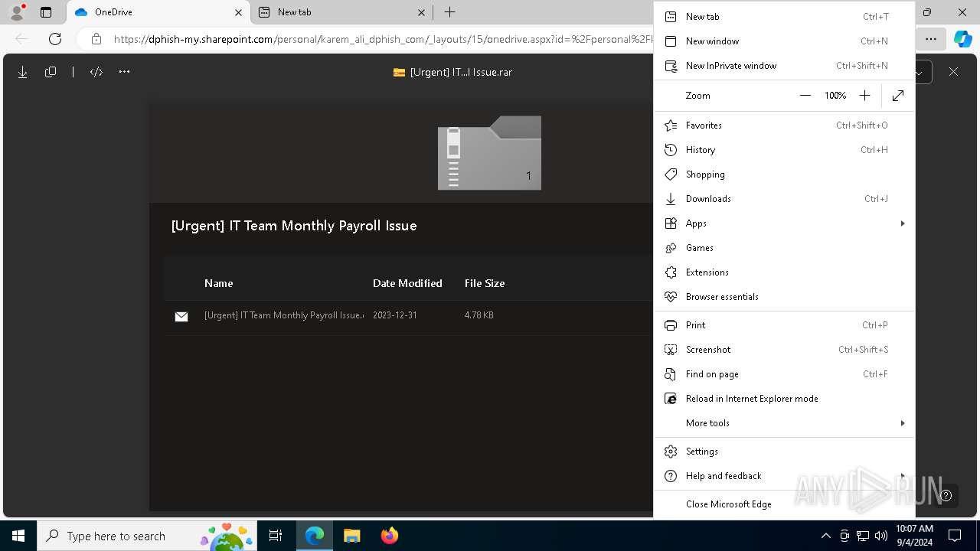
Task: Open the notification center icon
Action: tap(955, 536)
